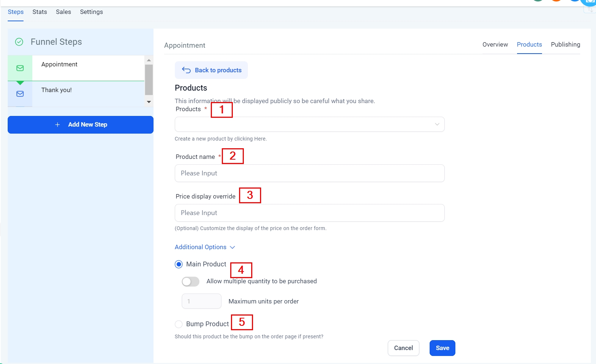This screenshot has width=596, height=364.
Task: Click the back arrow icon beside Back to products
Action: click(x=186, y=70)
